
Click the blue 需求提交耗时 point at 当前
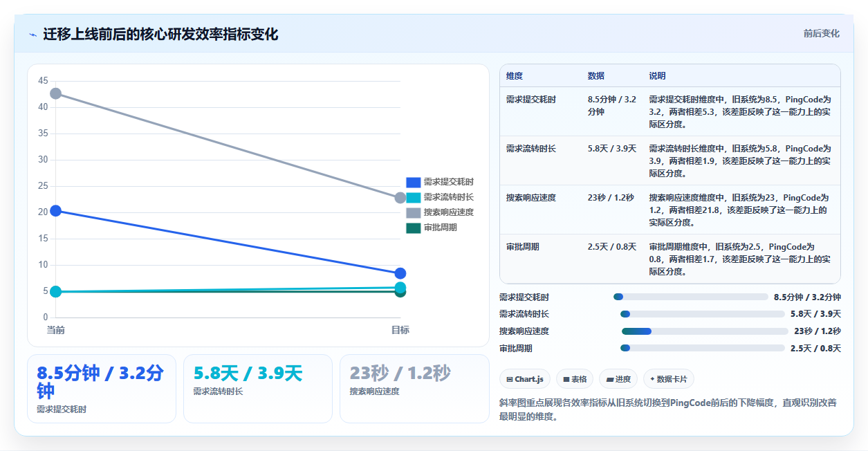point(55,210)
